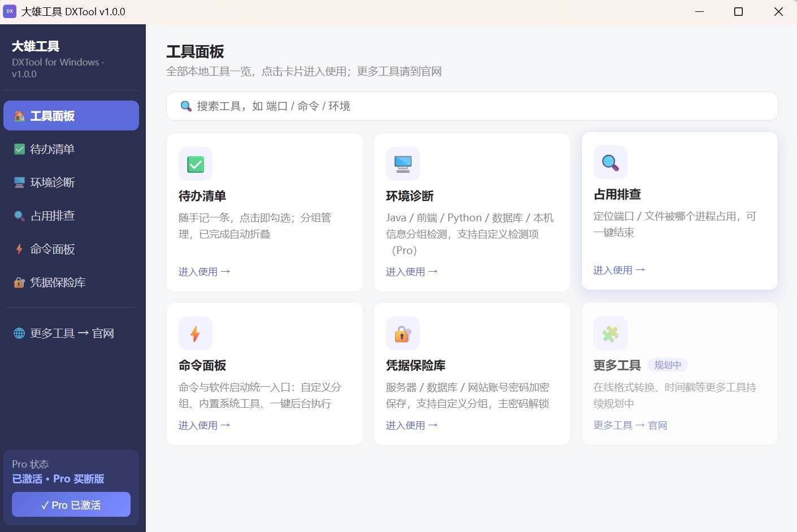The height and width of the screenshot is (532, 797).
Task: Click the 大雄工具 sidebar title
Action: (x=36, y=46)
